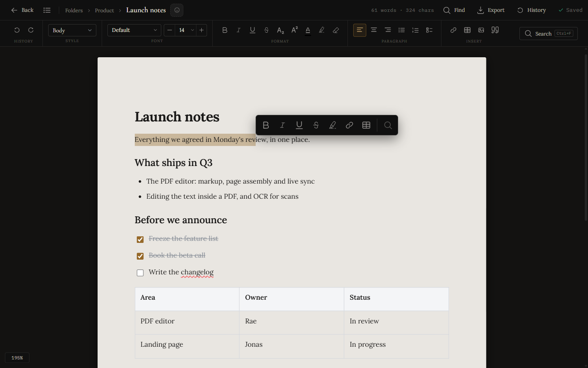This screenshot has height=368, width=588.
Task: Click the 195% zoom level indicator
Action: (17, 358)
